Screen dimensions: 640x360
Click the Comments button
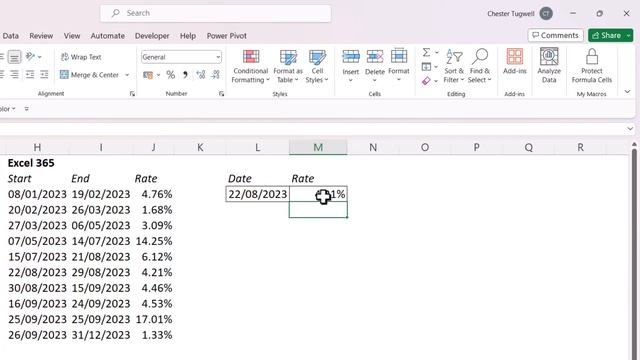coord(555,36)
